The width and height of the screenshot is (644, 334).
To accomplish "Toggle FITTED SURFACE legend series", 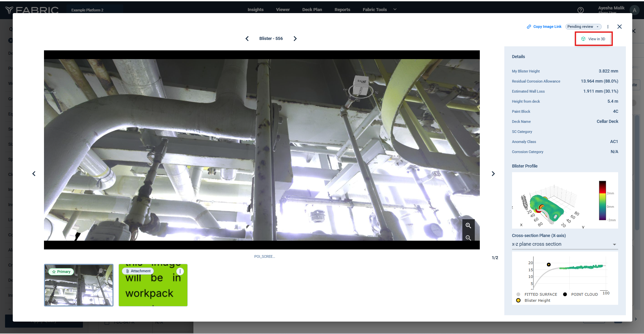I will point(537,294).
